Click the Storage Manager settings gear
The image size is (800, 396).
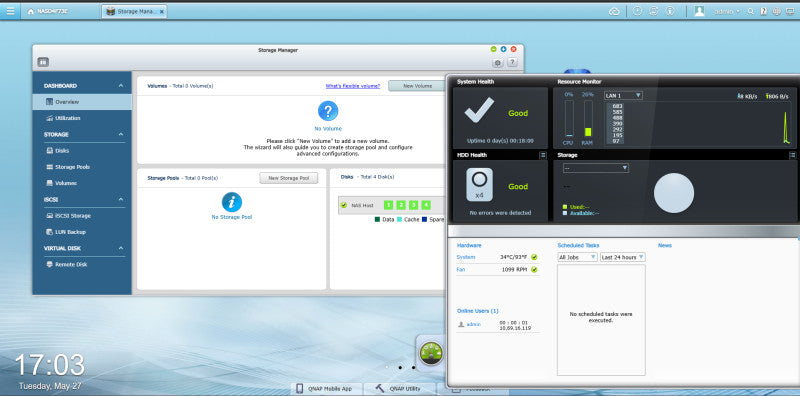click(497, 63)
